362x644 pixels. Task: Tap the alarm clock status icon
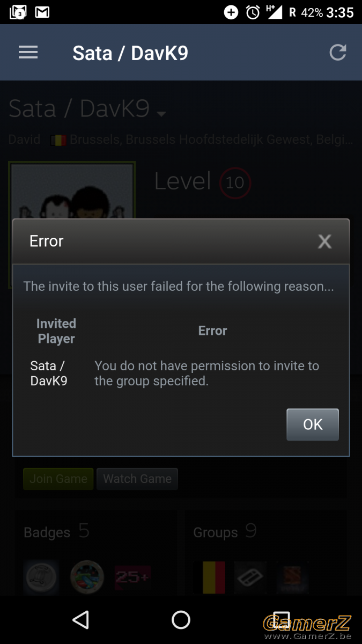(x=253, y=12)
